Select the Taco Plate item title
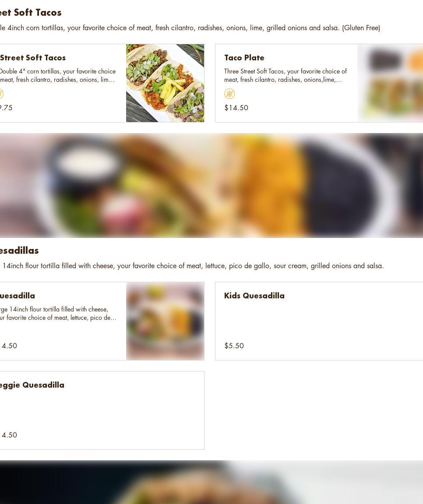The height and width of the screenshot is (504, 423). coord(244,58)
